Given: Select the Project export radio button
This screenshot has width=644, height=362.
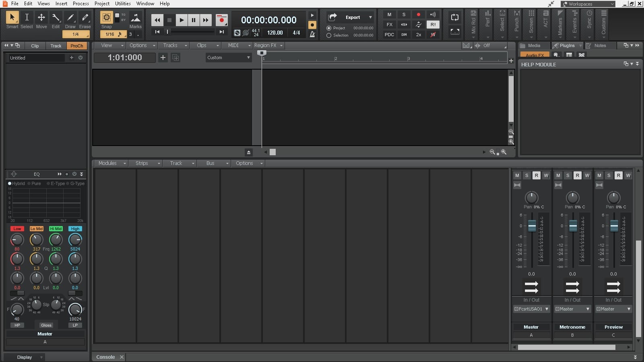Looking at the screenshot, I should [329, 28].
